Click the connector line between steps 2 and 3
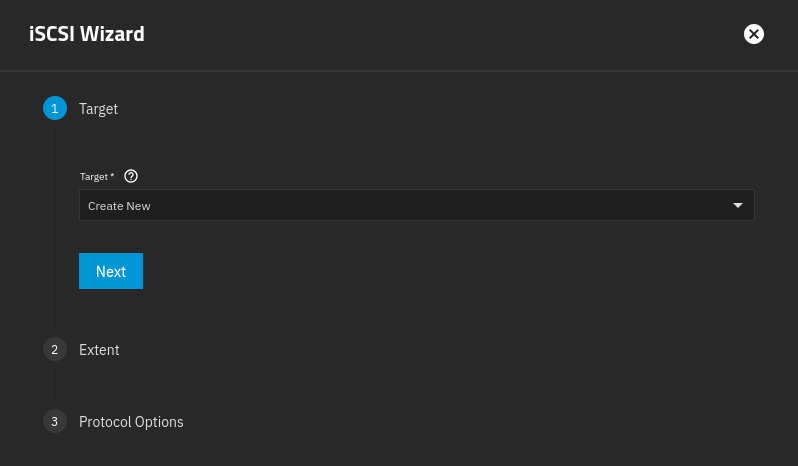798x466 pixels. (x=55, y=386)
